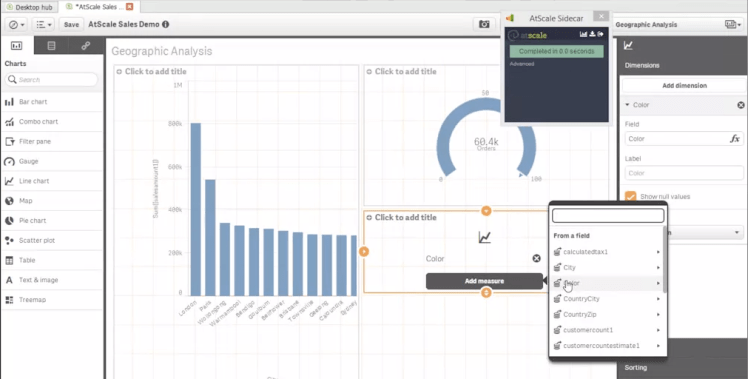This screenshot has height=379, width=748.
Task: Open the list menu dropdown in toolbar
Action: point(44,24)
